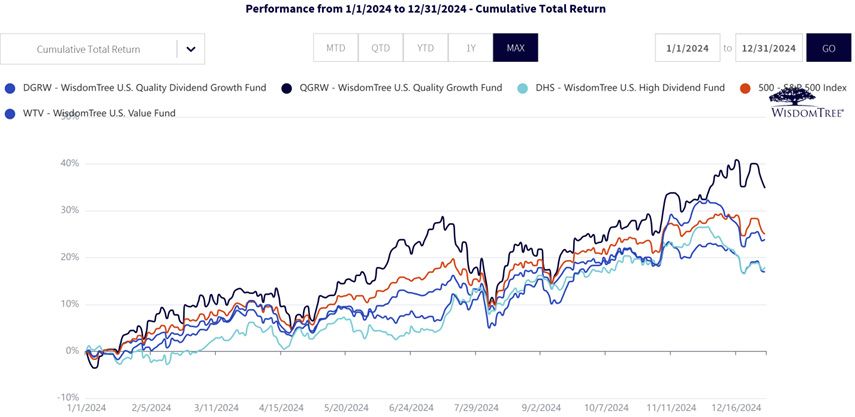Toggle WTV Value Fund legend dot

[x=9, y=114]
